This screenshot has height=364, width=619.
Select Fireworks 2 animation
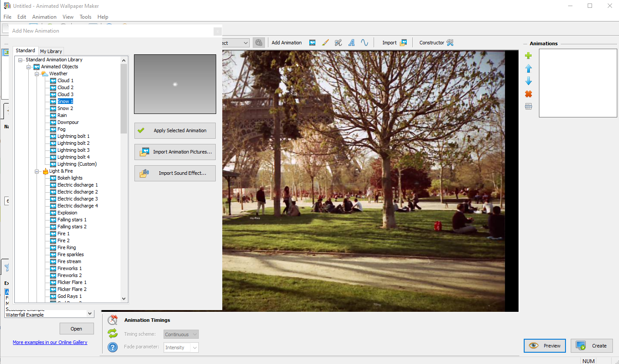[70, 275]
